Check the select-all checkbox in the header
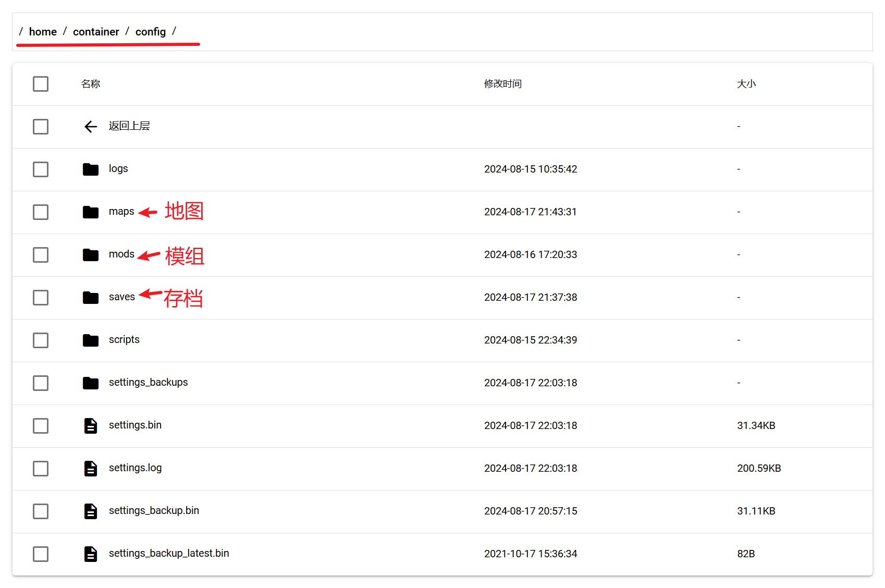 point(41,83)
